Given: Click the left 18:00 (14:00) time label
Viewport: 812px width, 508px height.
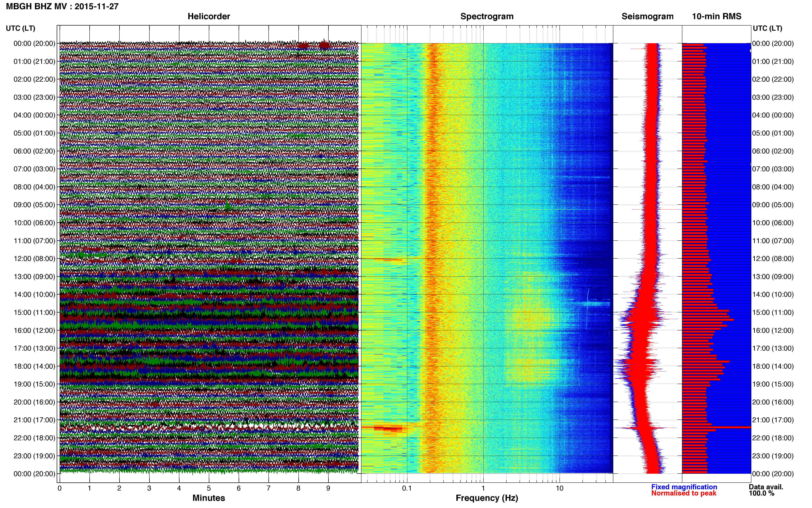Looking at the screenshot, I should coord(34,366).
